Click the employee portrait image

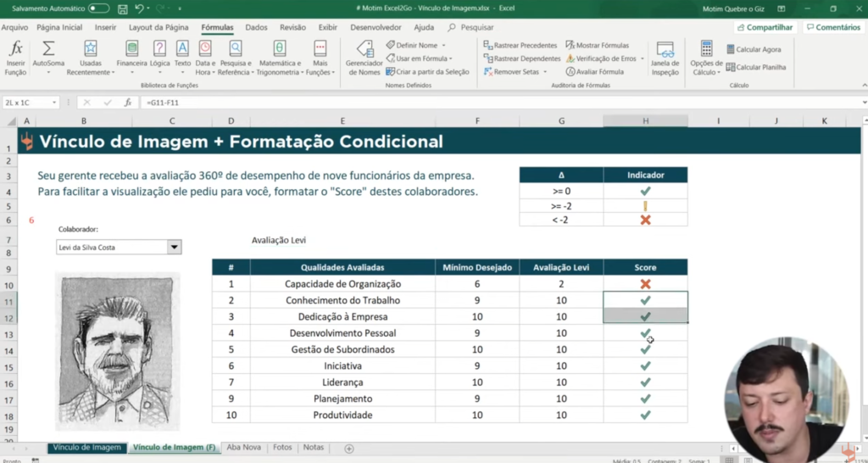pyautogui.click(x=117, y=352)
